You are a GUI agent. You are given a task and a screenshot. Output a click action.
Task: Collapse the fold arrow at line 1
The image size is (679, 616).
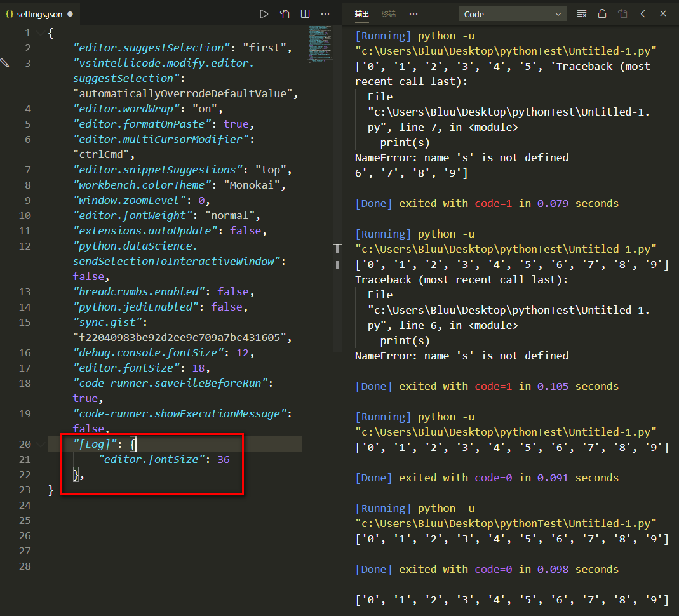[39, 32]
